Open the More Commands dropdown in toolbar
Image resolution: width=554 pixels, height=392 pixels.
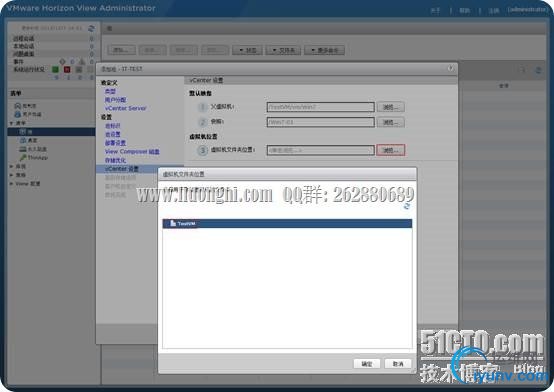click(x=324, y=50)
